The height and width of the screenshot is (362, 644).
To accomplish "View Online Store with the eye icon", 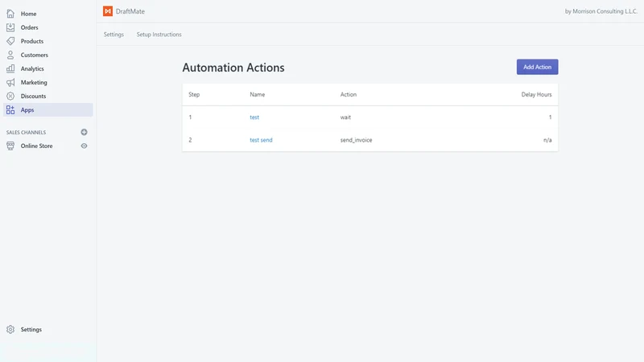I will tap(85, 146).
